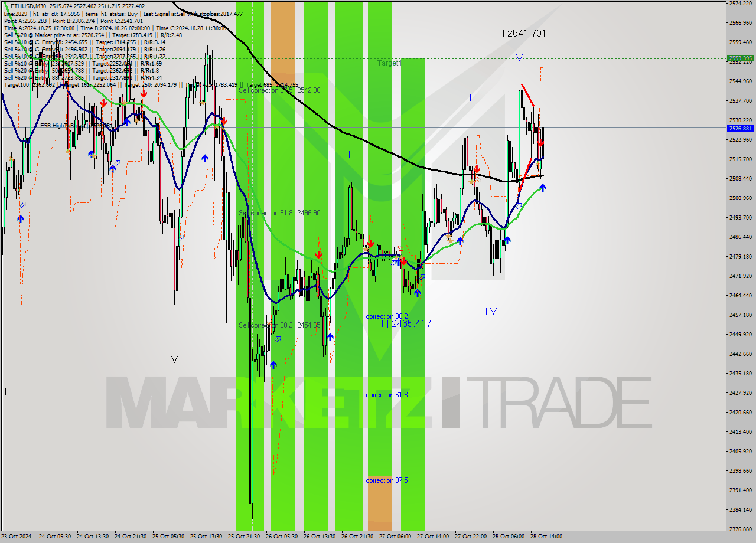Click the 2376.880 price axis label

tap(740, 529)
